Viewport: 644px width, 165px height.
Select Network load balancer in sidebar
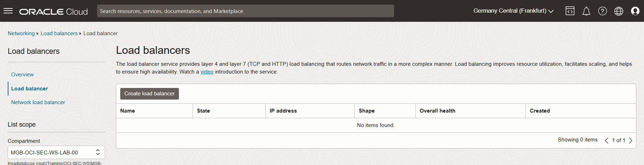(x=38, y=102)
